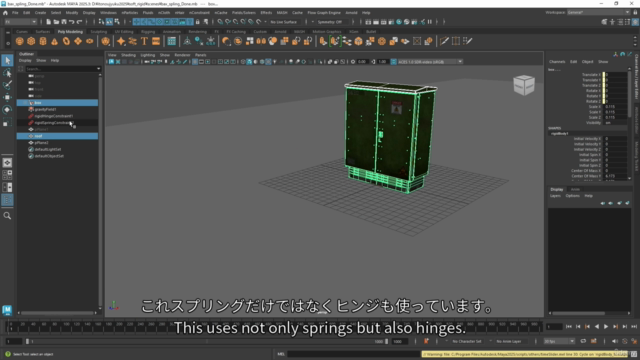Select rigidHingeConstraint1 in the Outliner
This screenshot has height=360, width=640.
point(53,116)
